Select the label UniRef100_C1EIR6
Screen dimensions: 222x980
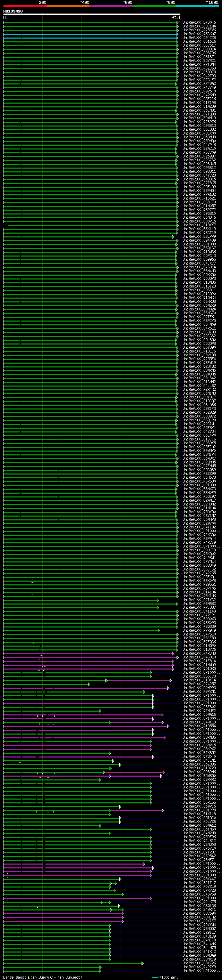[199, 102]
